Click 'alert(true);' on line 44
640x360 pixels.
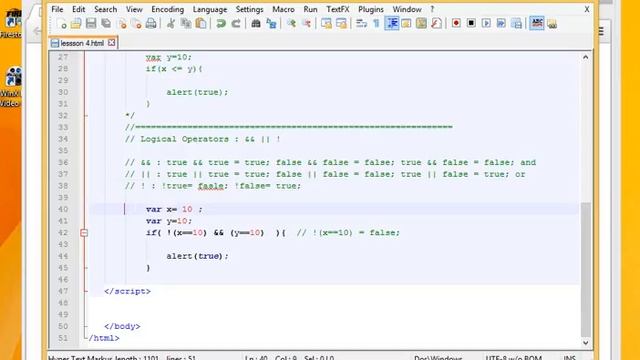[x=197, y=256]
